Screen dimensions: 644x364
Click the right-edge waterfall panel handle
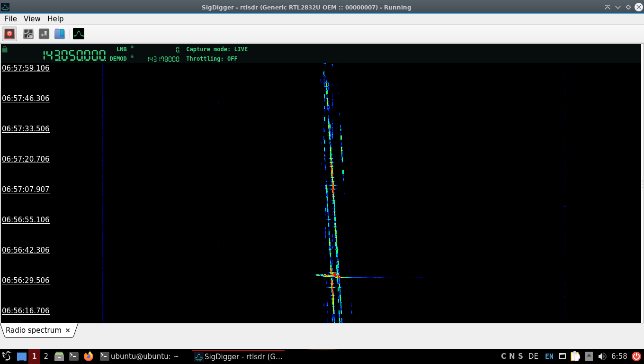642,183
